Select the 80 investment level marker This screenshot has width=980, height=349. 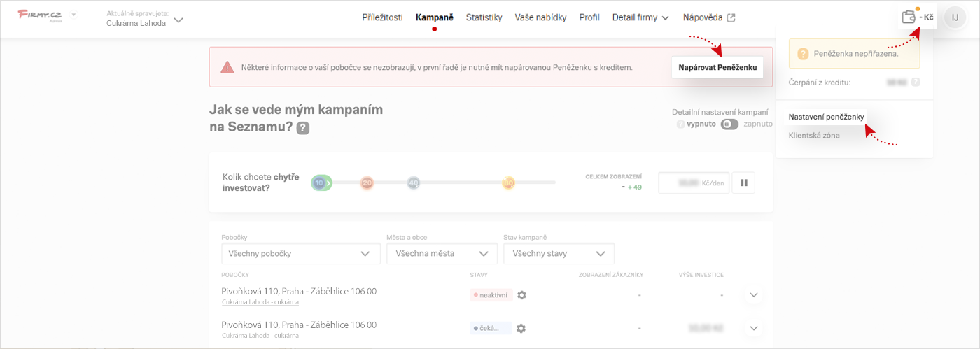pyautogui.click(x=508, y=183)
